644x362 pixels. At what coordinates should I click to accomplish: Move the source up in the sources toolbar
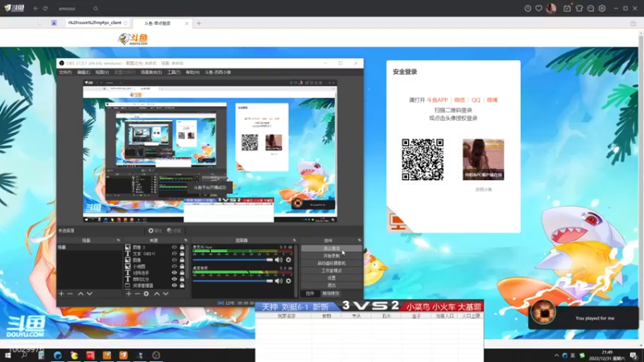(x=156, y=294)
